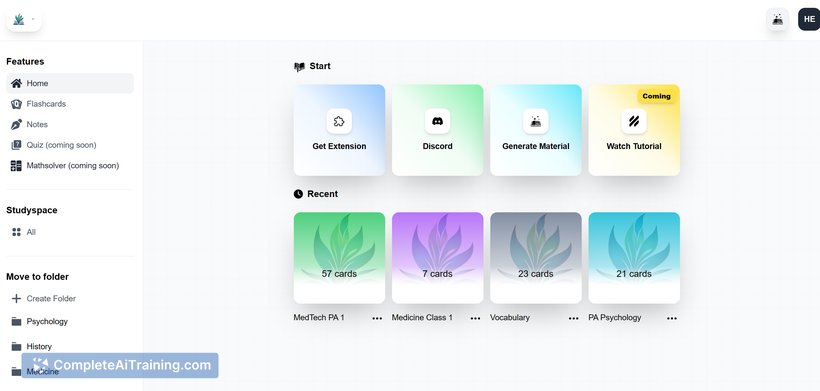820x391 pixels.
Task: Open more options for Medicine Class 1
Action: [475, 318]
